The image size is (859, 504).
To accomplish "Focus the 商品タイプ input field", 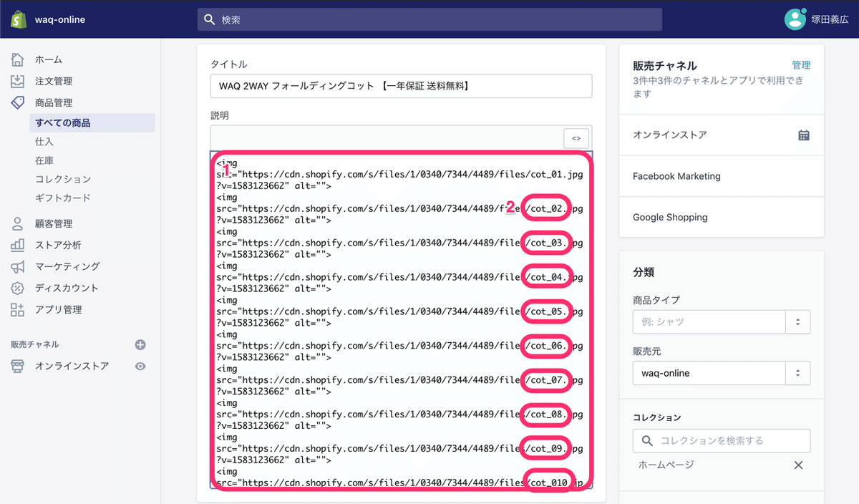I will click(x=709, y=322).
